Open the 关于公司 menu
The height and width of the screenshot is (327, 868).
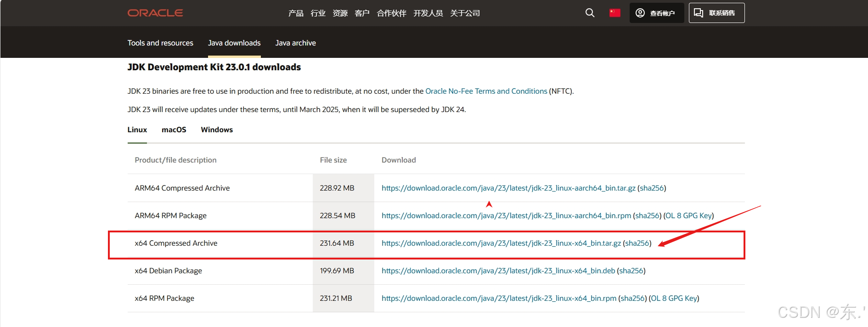click(465, 13)
